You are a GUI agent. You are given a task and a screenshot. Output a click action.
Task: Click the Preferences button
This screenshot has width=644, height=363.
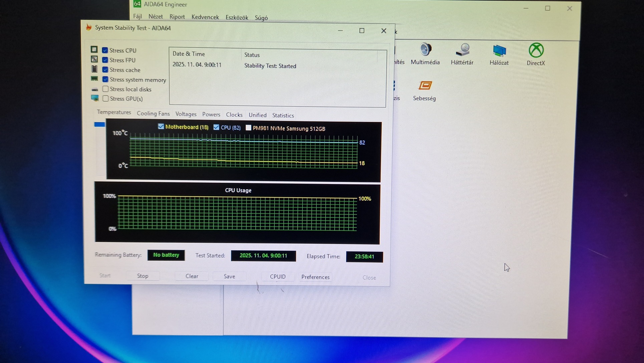315,277
